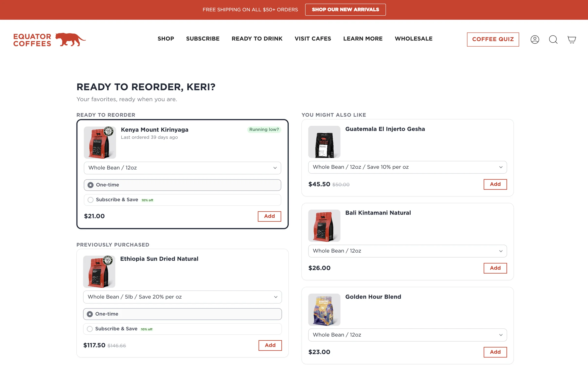Click 'Last ordered 39 days ago' text
Image resolution: width=588 pixels, height=382 pixels.
pos(149,137)
